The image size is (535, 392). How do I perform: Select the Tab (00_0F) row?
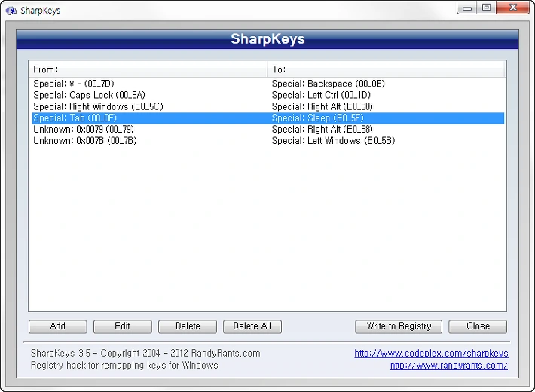[267, 118]
